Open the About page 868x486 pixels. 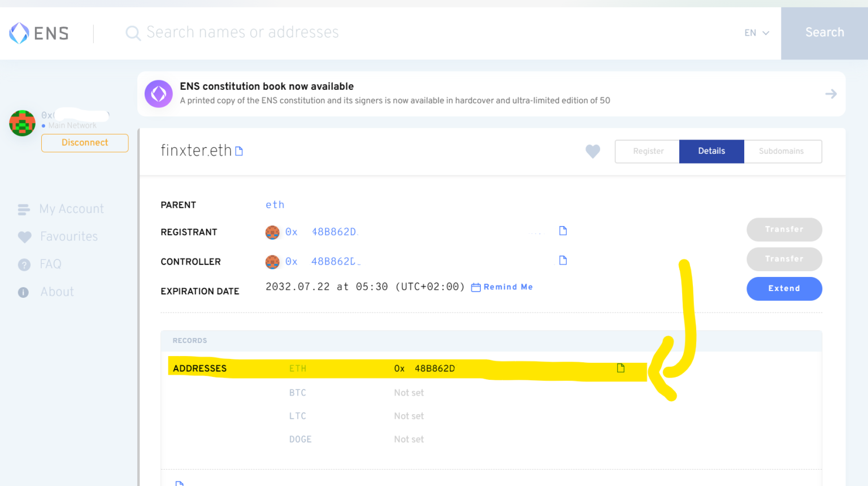57,292
